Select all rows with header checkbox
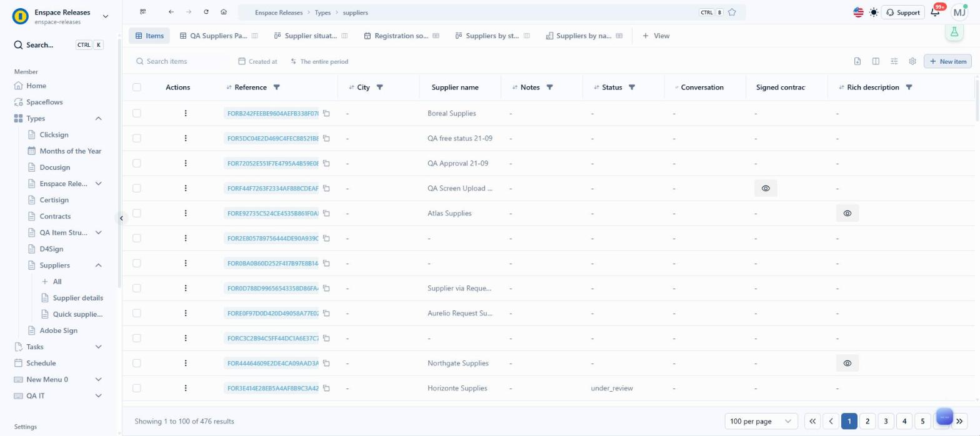The image size is (980, 436). pyautogui.click(x=137, y=87)
